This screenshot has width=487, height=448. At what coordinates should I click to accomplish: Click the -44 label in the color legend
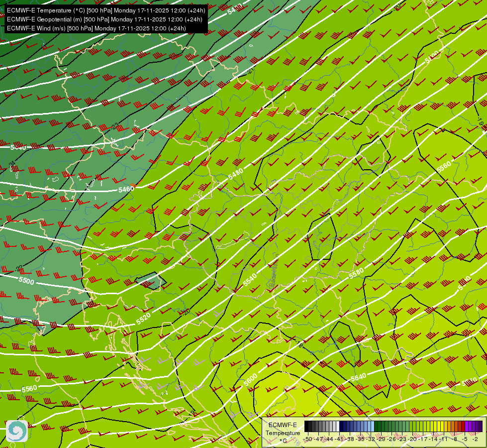[x=329, y=439]
